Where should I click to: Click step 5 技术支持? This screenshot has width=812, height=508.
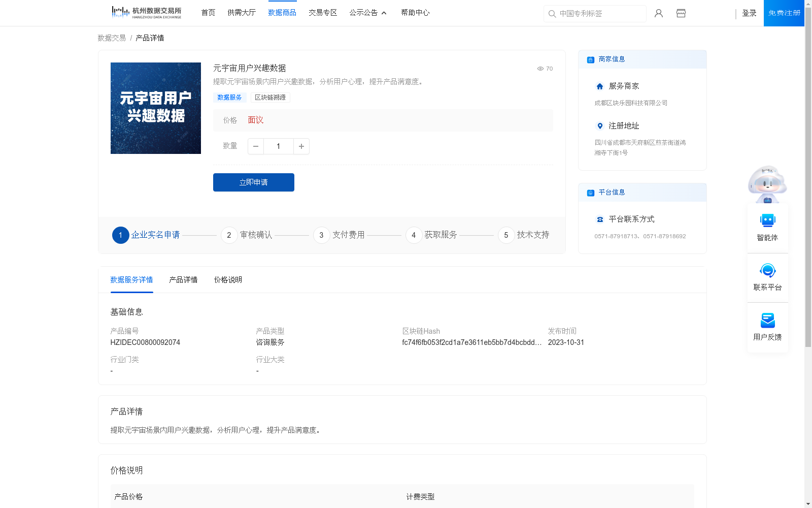click(524, 235)
